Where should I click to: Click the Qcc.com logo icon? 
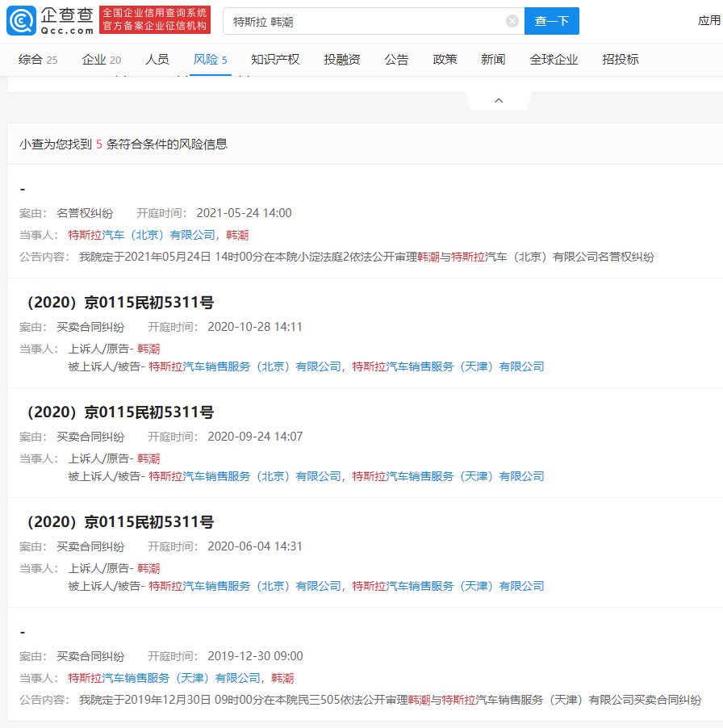21,20
